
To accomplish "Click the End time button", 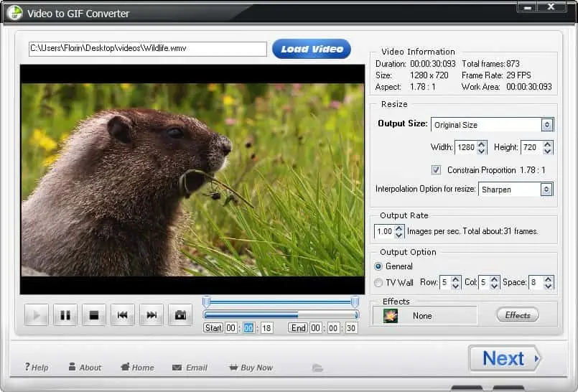I will [298, 328].
